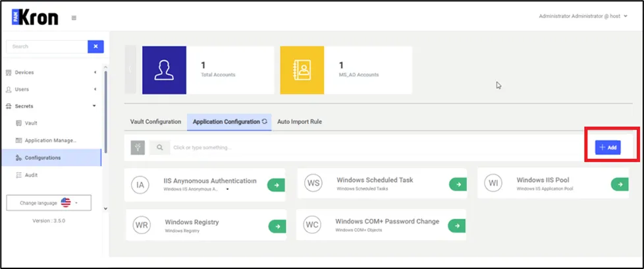
Task: Open Windows COM+ Password Change green arrow
Action: click(x=457, y=225)
